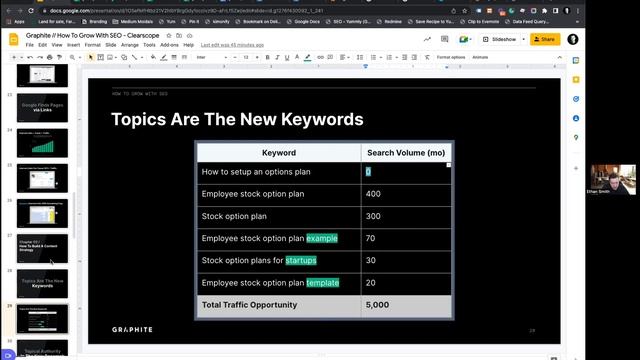640x360 pixels.
Task: Print the presentation
Action: pyautogui.click(x=50, y=58)
